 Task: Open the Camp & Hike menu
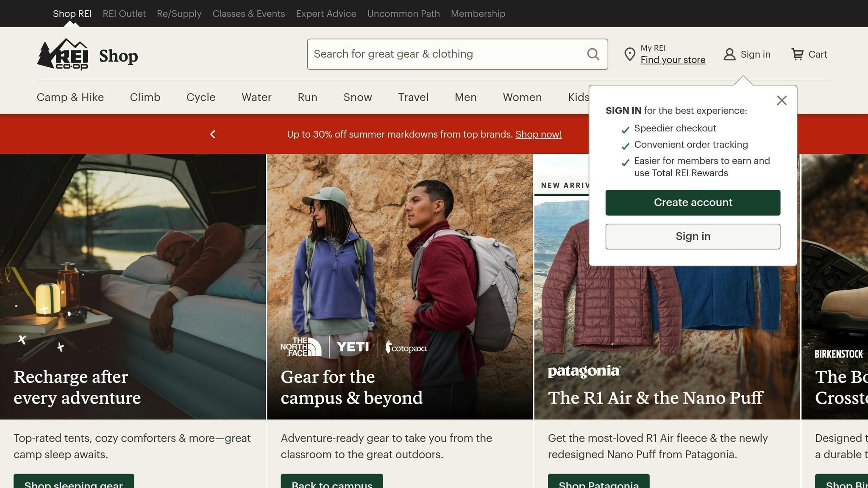70,97
